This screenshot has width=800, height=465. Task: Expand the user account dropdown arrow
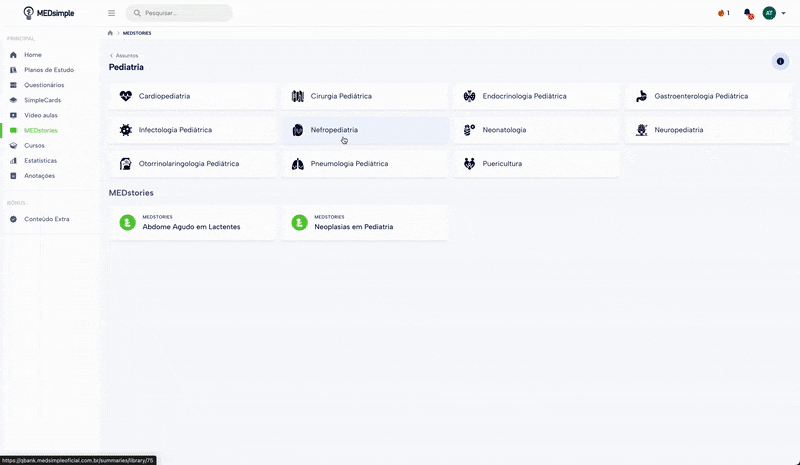click(783, 13)
